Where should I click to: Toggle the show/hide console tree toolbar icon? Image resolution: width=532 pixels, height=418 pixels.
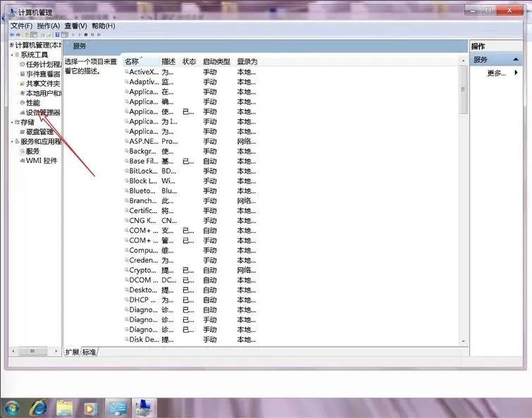pos(34,35)
